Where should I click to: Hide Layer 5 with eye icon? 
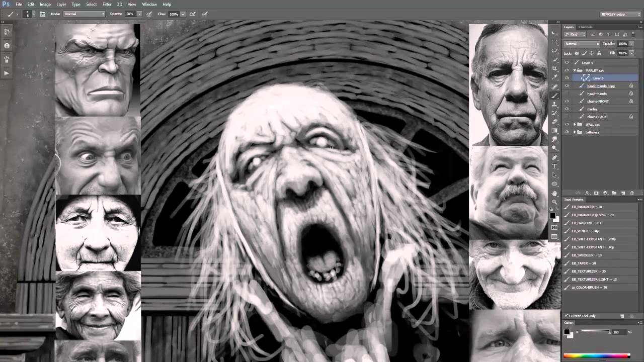(567, 78)
